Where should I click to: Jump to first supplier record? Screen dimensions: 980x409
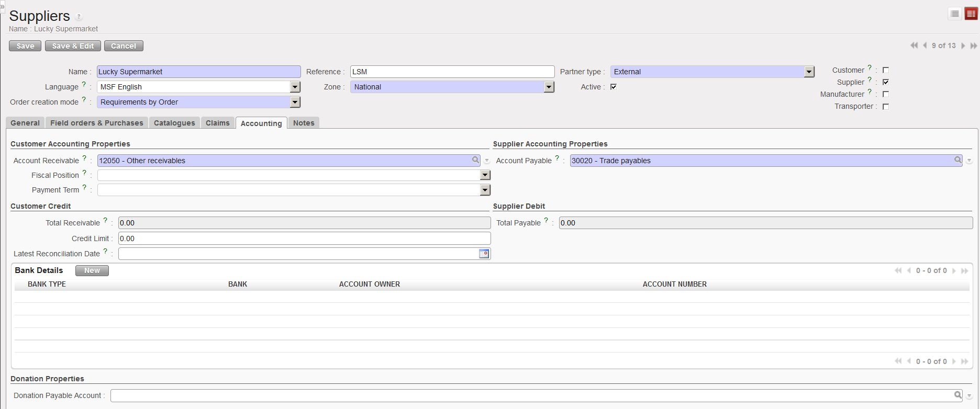click(914, 46)
